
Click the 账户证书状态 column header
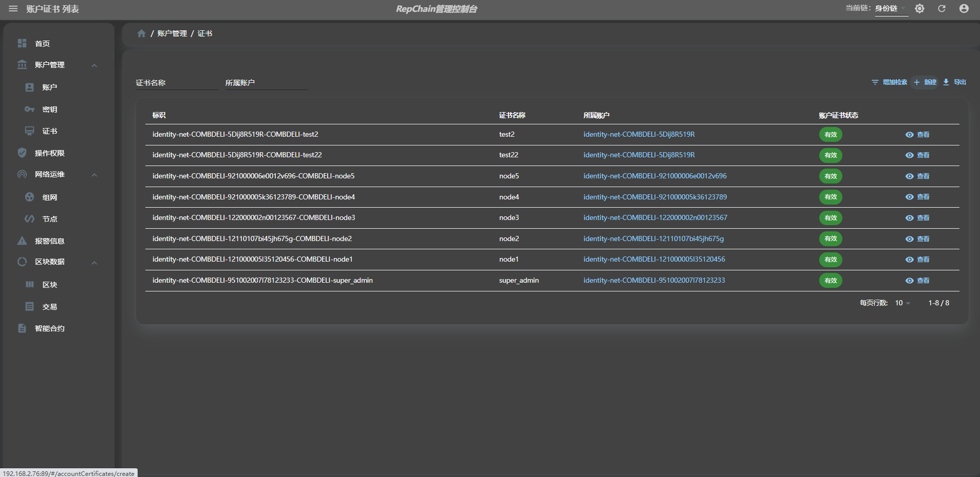(x=838, y=115)
